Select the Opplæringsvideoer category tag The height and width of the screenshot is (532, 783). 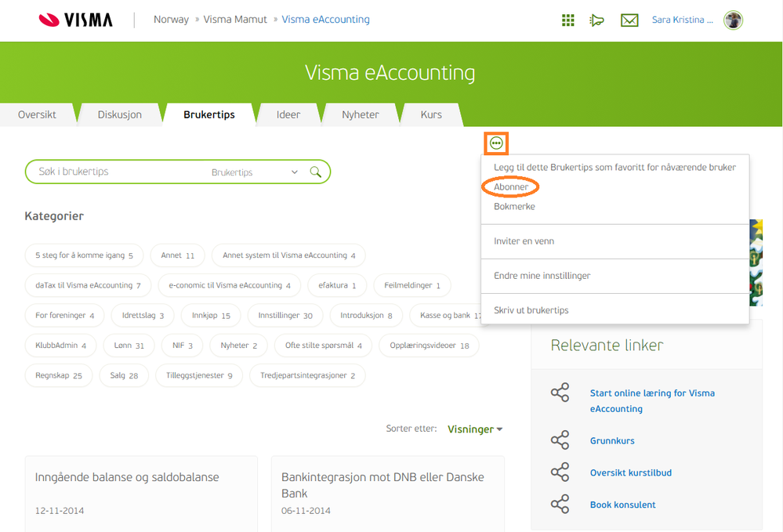tap(429, 346)
